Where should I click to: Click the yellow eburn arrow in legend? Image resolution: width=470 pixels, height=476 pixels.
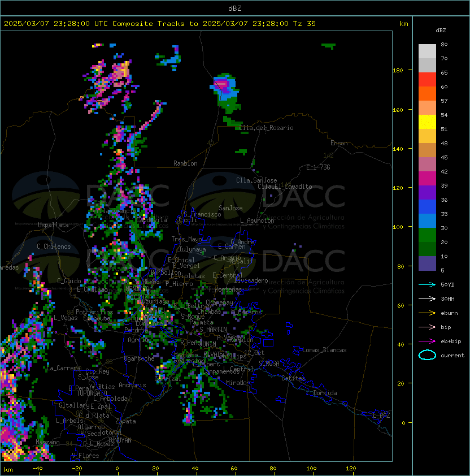(x=427, y=313)
